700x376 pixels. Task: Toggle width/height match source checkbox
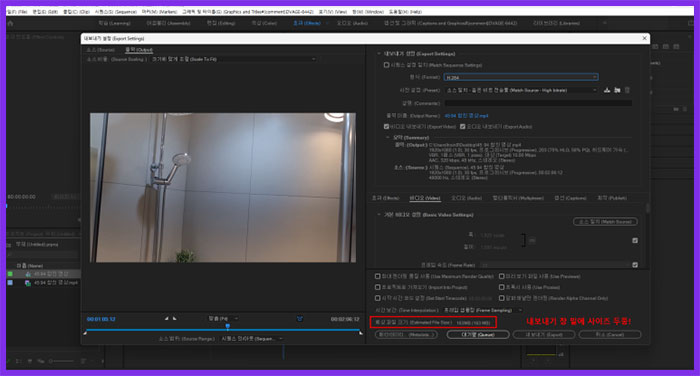tap(635, 240)
